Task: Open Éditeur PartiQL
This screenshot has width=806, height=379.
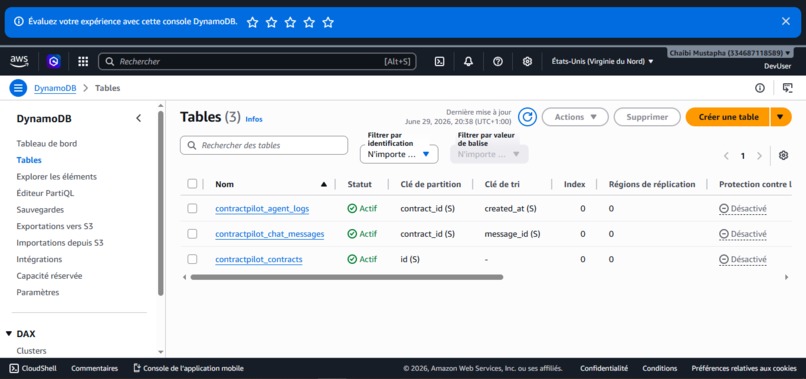Action: pos(45,193)
